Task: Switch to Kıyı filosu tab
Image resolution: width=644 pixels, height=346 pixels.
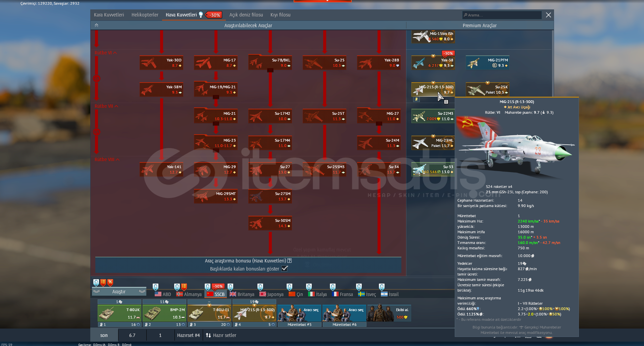Action: click(280, 15)
